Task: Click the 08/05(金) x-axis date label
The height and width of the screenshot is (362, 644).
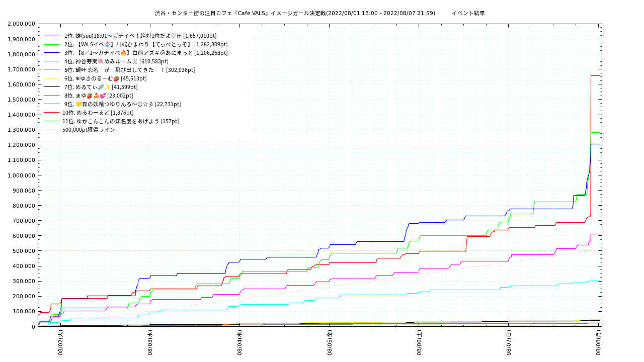Action: click(330, 343)
